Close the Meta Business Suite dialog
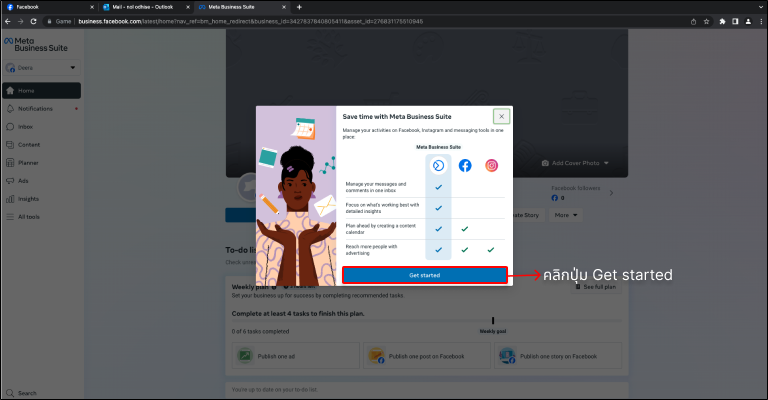The image size is (768, 400). pyautogui.click(x=501, y=117)
